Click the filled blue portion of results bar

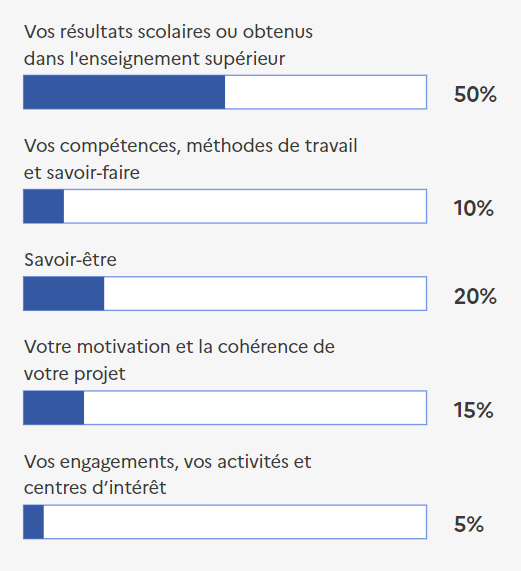point(124,92)
